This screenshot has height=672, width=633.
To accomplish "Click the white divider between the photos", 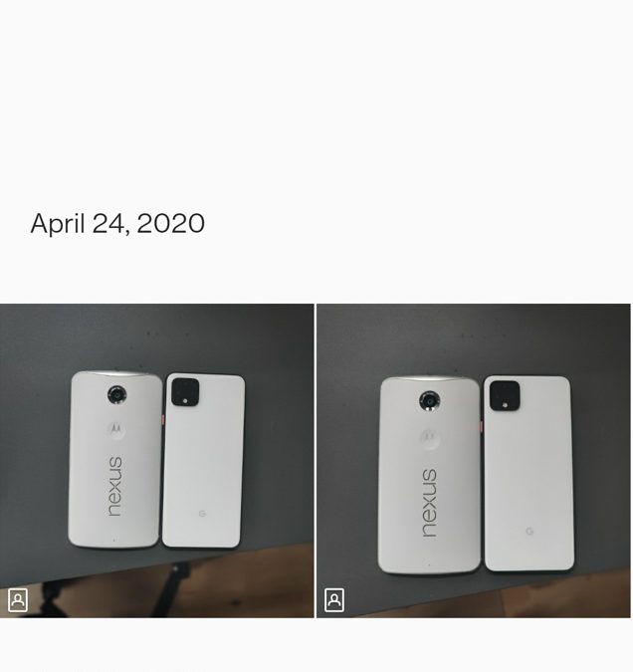I will (315, 461).
